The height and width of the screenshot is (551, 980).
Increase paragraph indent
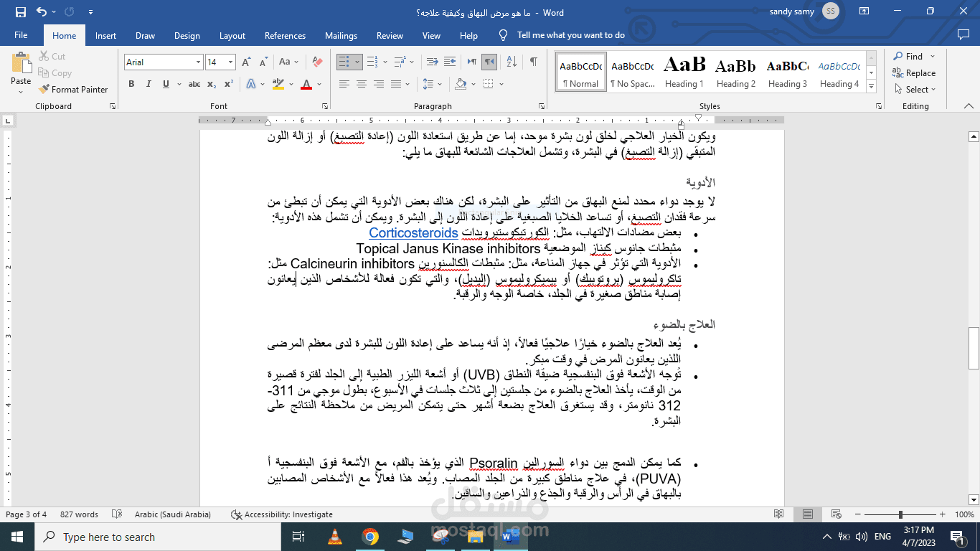449,62
